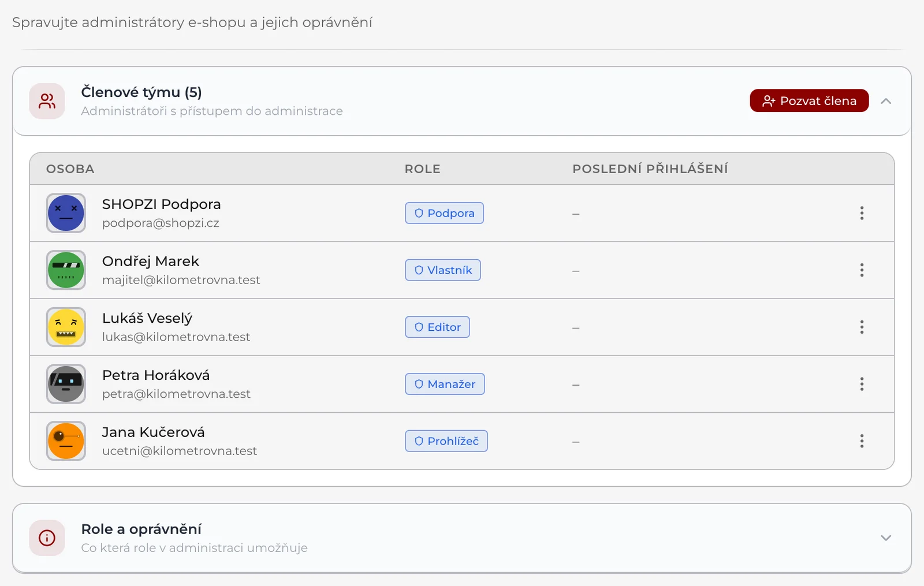This screenshot has height=586, width=924.
Task: Select the name Lukáš Veselý
Action: click(147, 318)
